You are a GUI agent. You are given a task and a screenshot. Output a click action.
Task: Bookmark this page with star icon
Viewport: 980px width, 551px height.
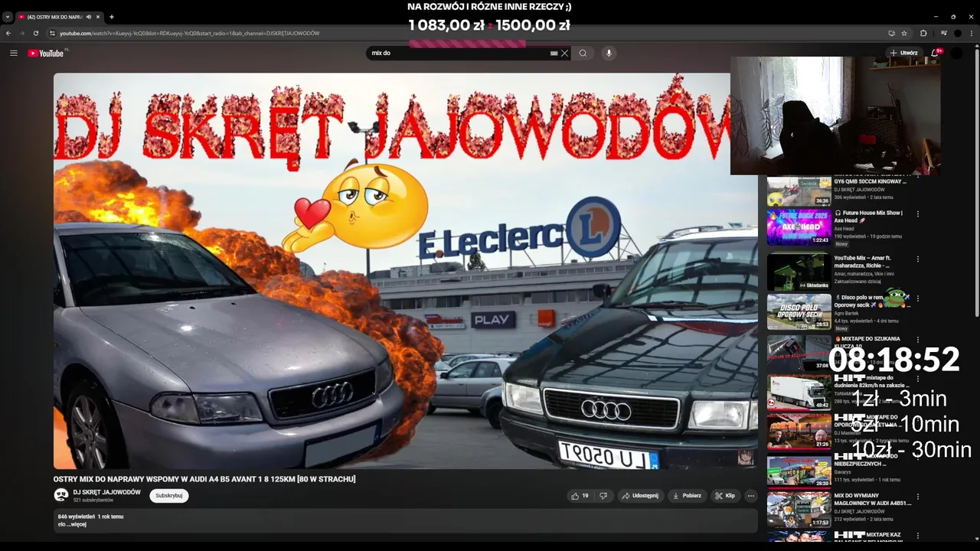[904, 33]
